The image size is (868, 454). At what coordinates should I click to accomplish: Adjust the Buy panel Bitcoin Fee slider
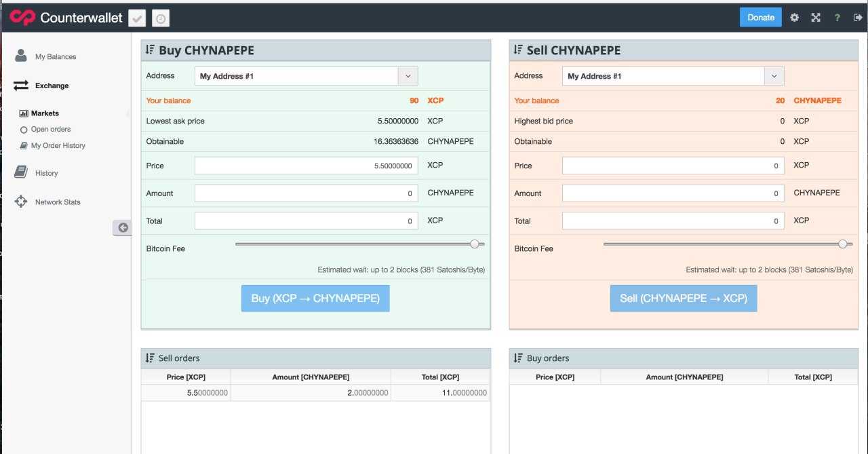point(475,244)
